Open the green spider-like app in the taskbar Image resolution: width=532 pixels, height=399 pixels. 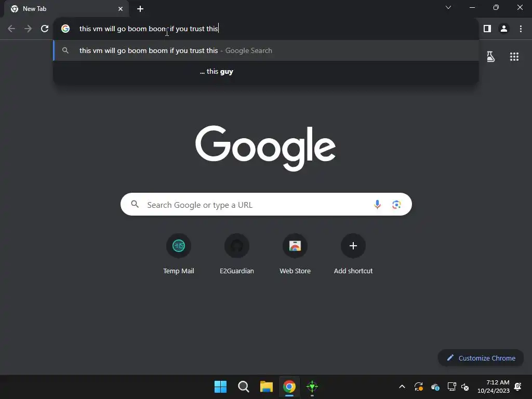click(312, 387)
